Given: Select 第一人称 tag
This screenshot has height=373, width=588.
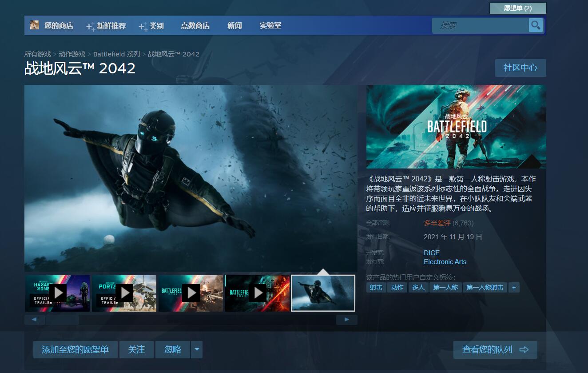Looking at the screenshot, I should (x=445, y=287).
